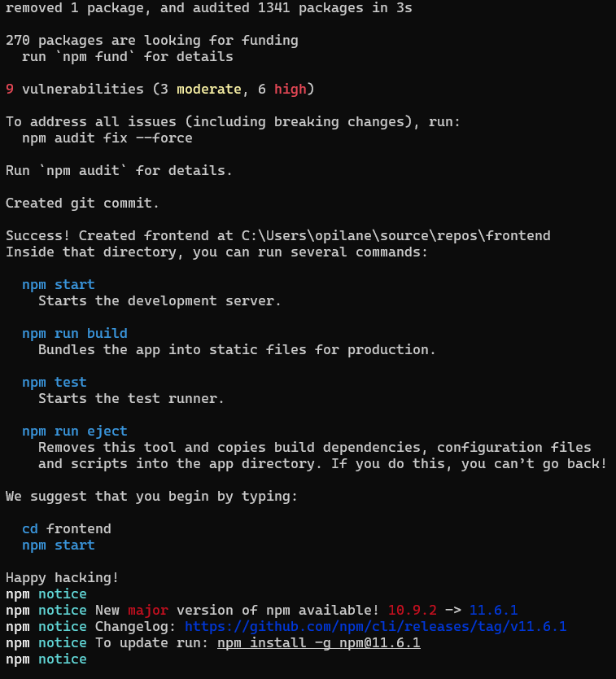Viewport: 616px width, 679px height.
Task: Click the 270 packages looking for funding line
Action: pyautogui.click(x=152, y=41)
